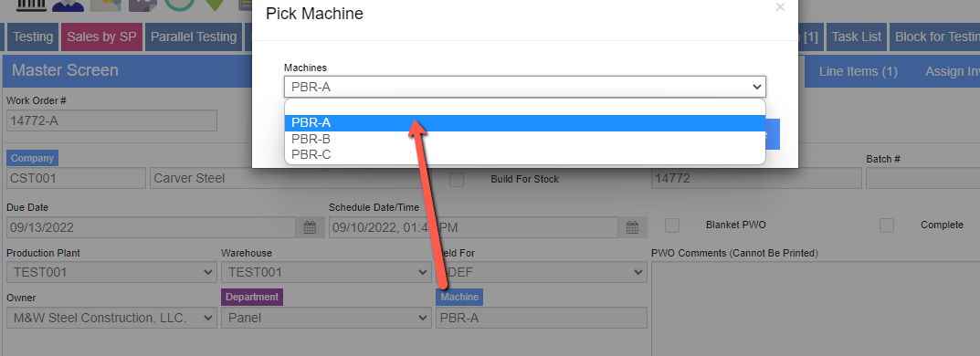The image size is (980, 356).
Task: Click the teal circle icon in toolbar
Action: click(180, 5)
